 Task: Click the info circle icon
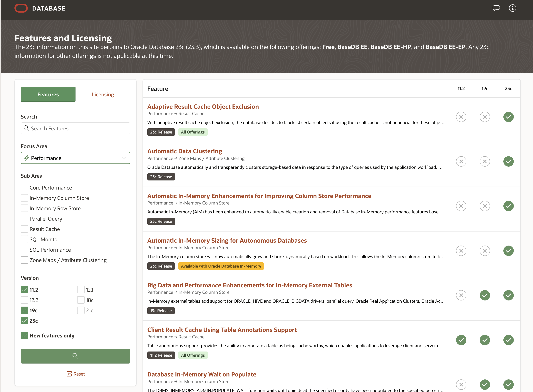coord(512,8)
